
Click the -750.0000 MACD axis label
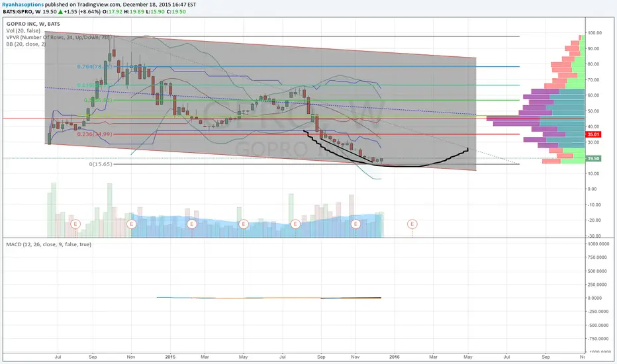pos(598,338)
